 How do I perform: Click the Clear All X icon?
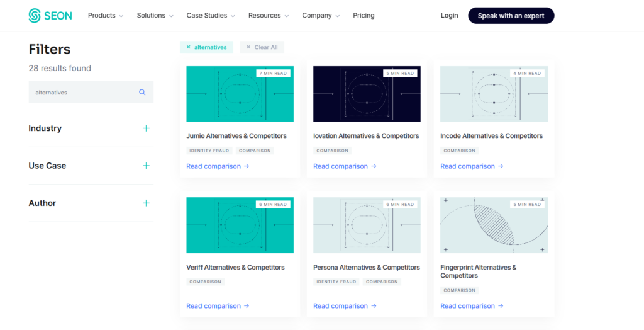[x=248, y=47]
